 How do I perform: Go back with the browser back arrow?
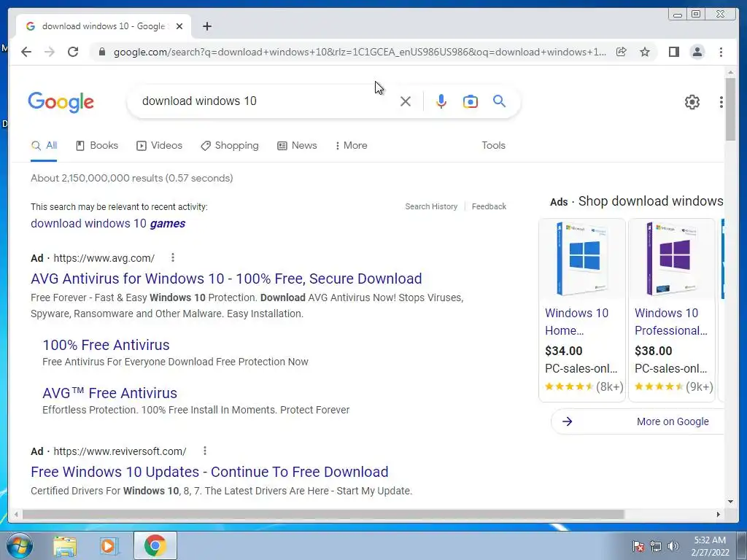coord(26,52)
